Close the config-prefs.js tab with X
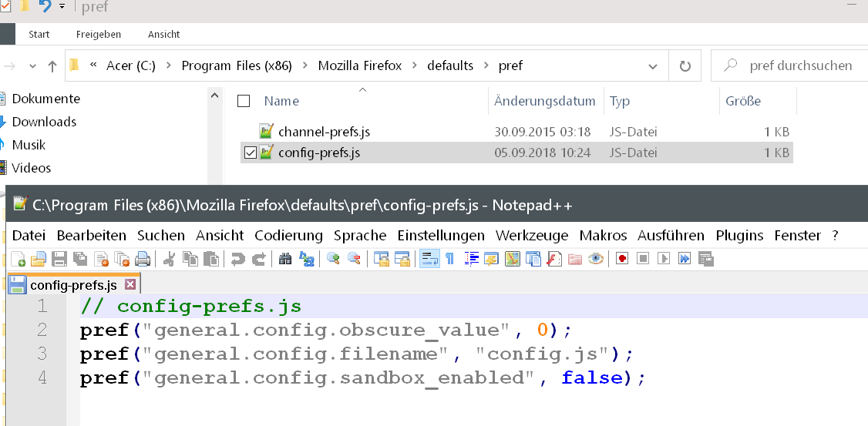868x426 pixels. pos(130,284)
